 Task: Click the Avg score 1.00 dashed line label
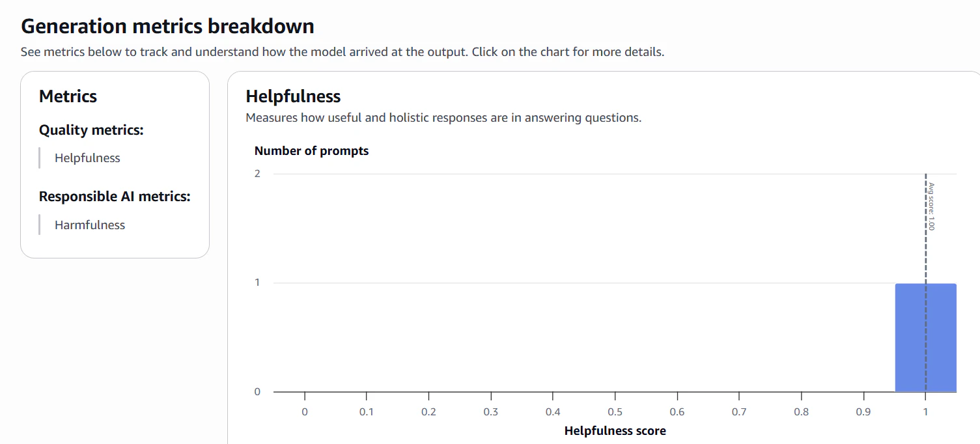(931, 206)
